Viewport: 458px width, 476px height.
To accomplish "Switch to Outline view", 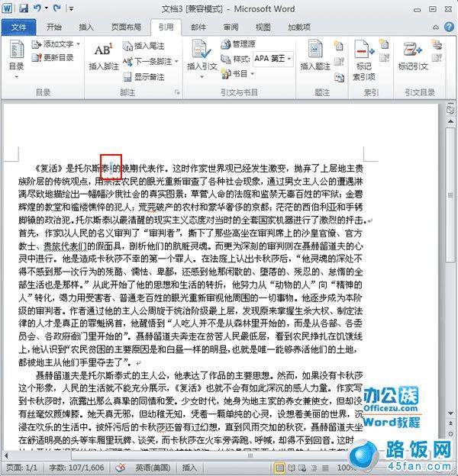I will pos(314,468).
